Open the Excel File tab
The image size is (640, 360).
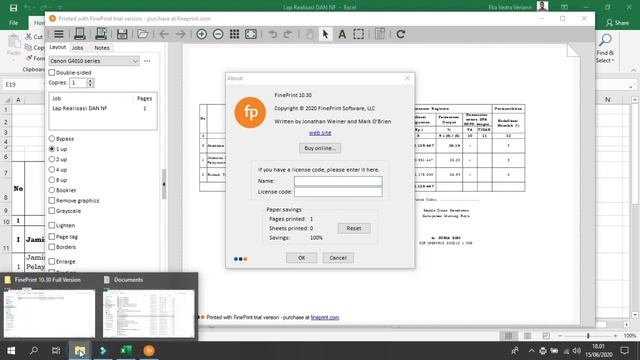pyautogui.click(x=13, y=23)
